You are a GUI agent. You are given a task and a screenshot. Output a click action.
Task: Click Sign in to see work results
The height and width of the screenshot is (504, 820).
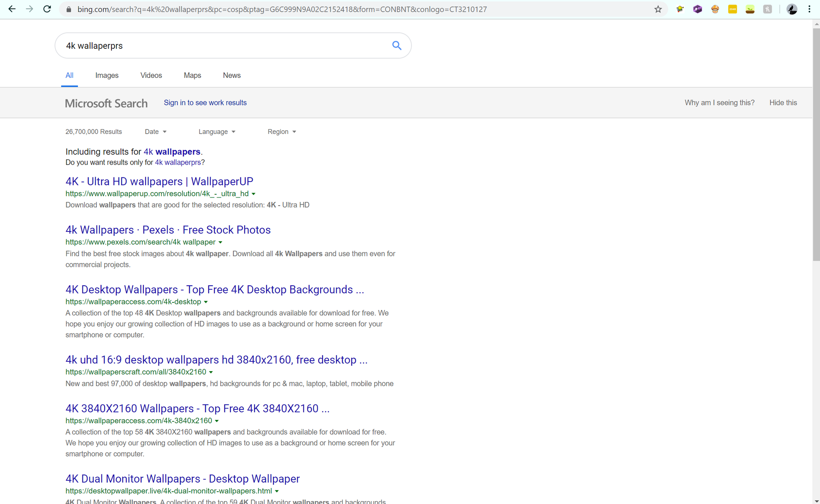pos(205,103)
